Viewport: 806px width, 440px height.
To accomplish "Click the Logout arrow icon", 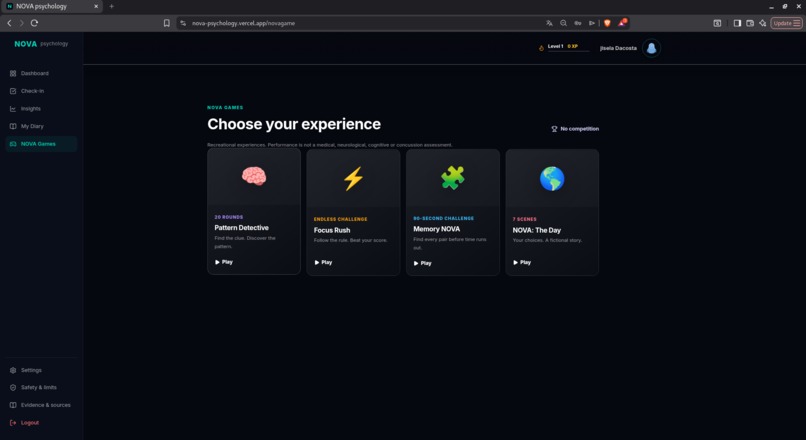I will [x=13, y=423].
